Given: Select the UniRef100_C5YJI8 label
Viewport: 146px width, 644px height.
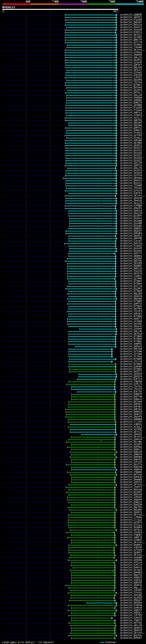Looking at the screenshot, I should [131, 362].
